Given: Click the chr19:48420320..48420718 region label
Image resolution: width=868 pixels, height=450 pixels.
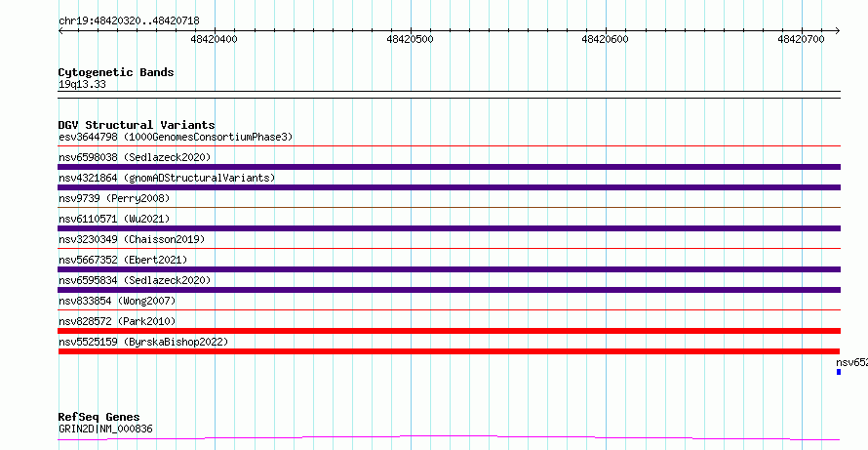Looking at the screenshot, I should click(129, 21).
